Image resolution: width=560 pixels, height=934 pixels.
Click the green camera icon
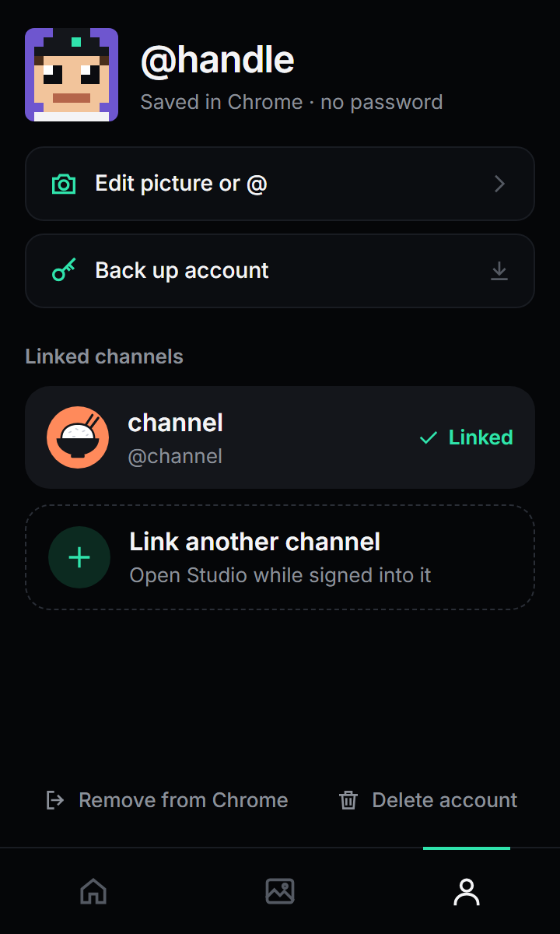pyautogui.click(x=64, y=184)
